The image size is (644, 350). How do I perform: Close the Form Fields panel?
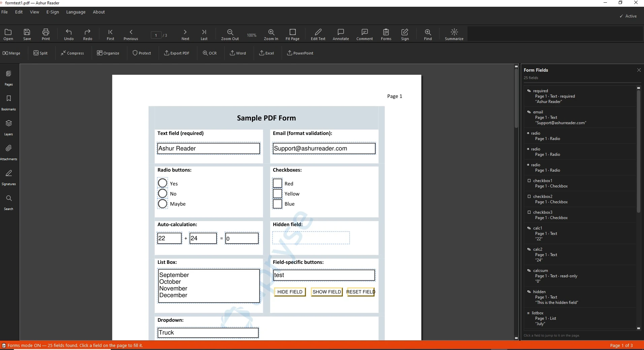coord(639,70)
